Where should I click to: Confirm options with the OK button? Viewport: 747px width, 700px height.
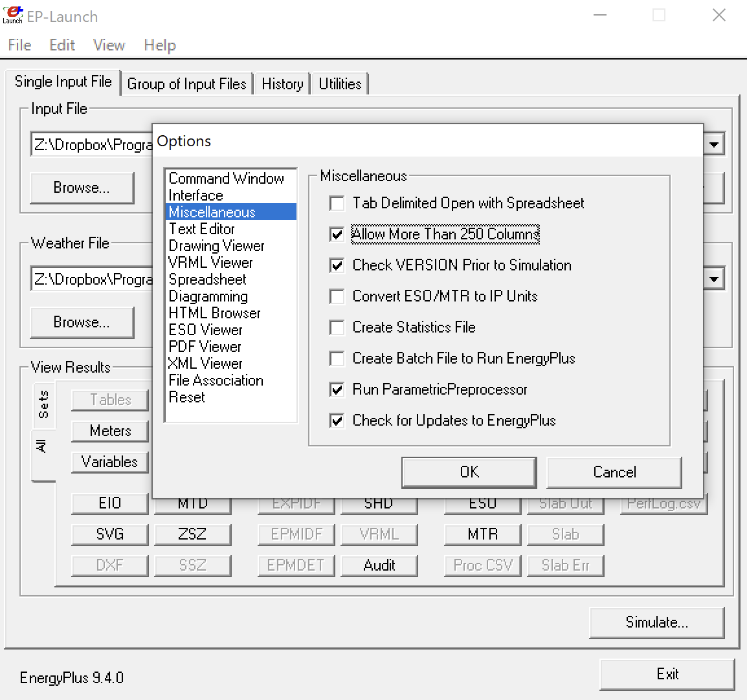click(x=469, y=472)
